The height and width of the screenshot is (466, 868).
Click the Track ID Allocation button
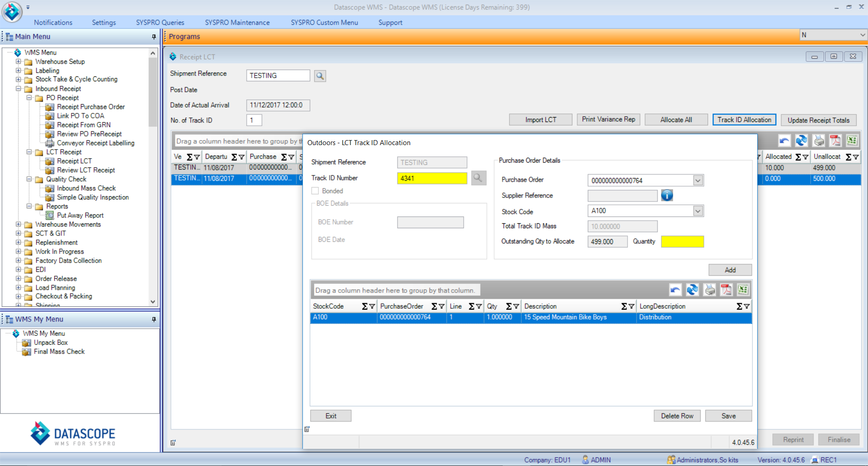[744, 119]
